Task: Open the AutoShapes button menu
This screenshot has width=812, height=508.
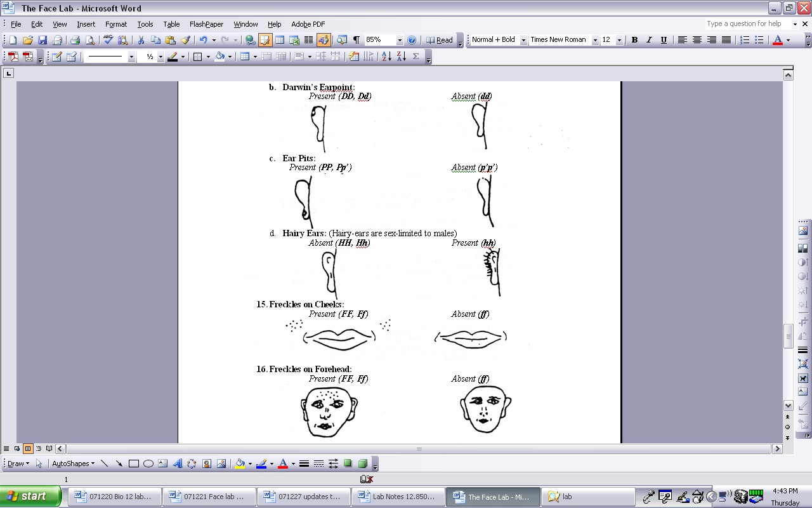Action: [x=73, y=464]
